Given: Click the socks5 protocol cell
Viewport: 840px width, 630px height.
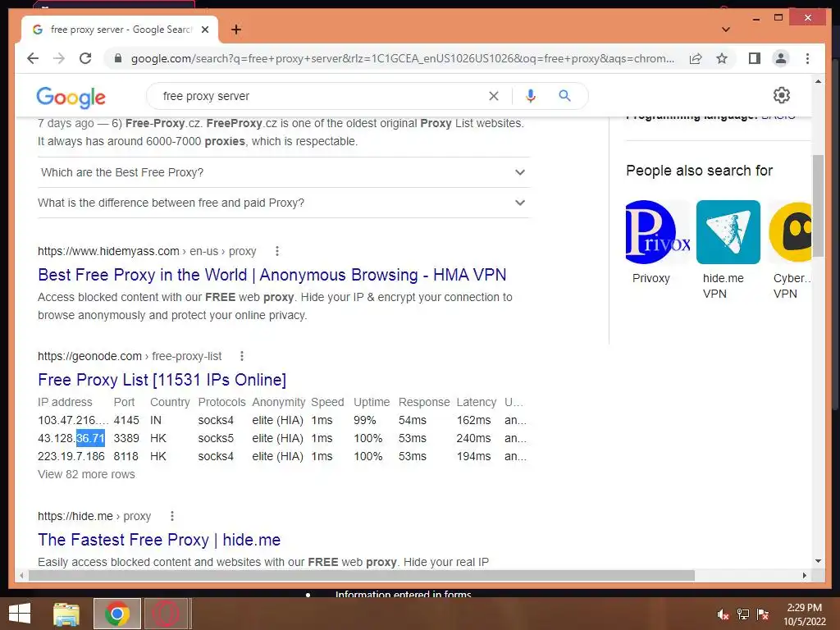Looking at the screenshot, I should tap(216, 438).
